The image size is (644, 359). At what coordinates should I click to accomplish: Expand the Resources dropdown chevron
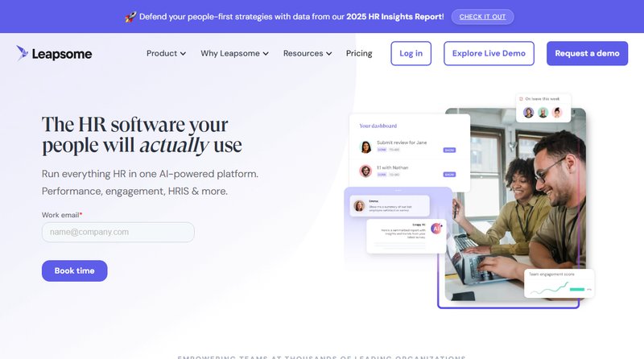(329, 54)
